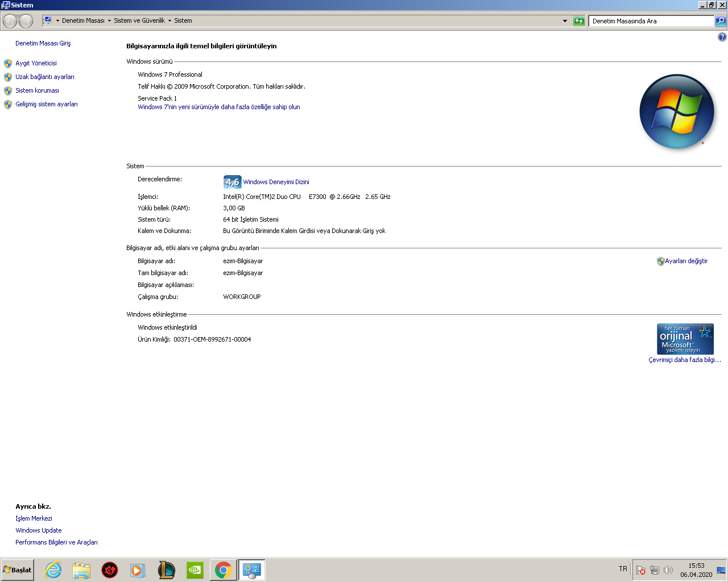Refresh the page with the green refresh button
This screenshot has height=582, width=728.
579,21
